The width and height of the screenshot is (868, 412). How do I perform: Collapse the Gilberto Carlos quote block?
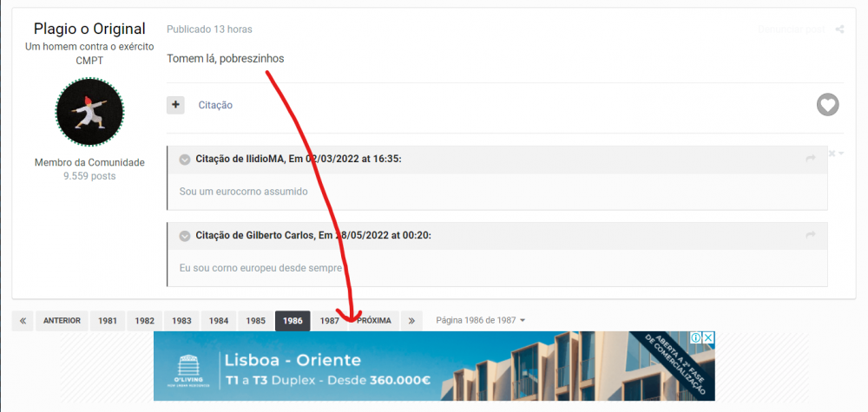pos(185,236)
